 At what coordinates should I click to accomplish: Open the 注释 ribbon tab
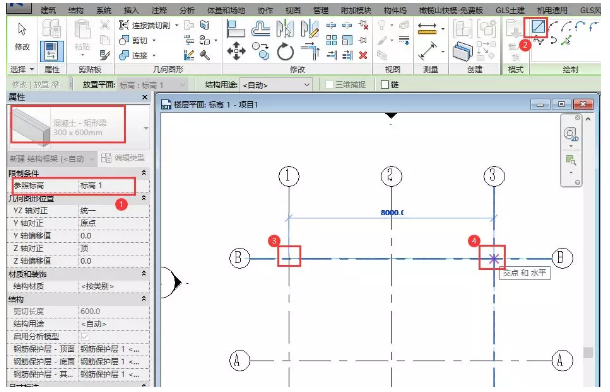click(159, 10)
